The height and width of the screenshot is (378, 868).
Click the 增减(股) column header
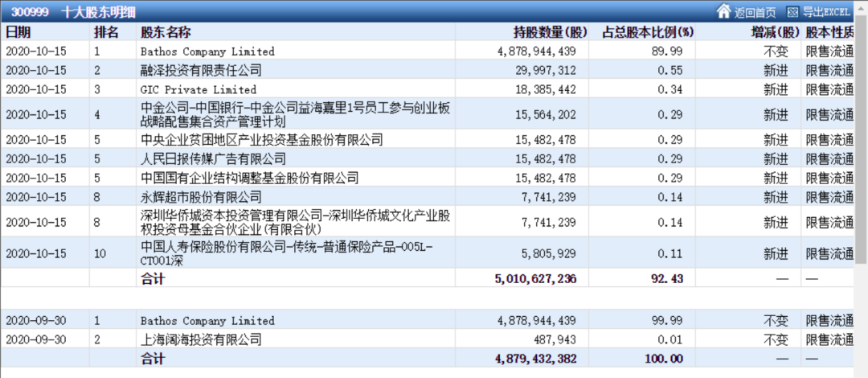tap(775, 32)
